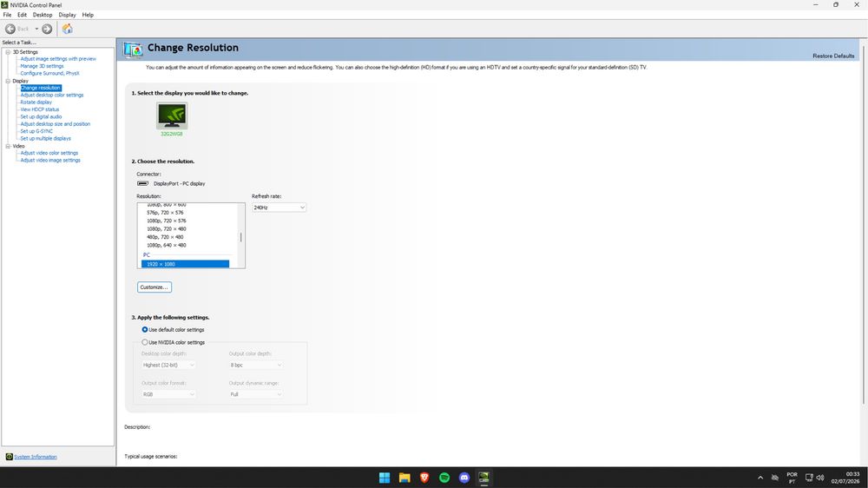Viewport: 868px width, 488px height.
Task: Open the Desktop menu
Action: [42, 15]
